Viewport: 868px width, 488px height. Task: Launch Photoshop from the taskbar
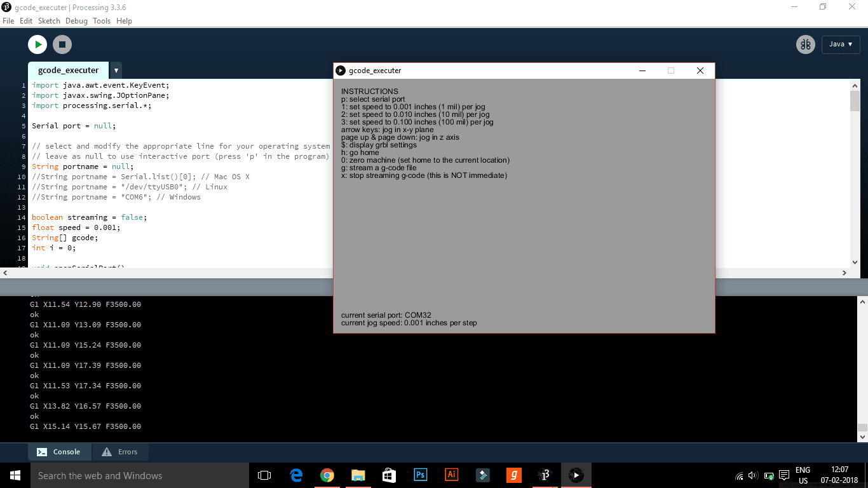pos(420,475)
